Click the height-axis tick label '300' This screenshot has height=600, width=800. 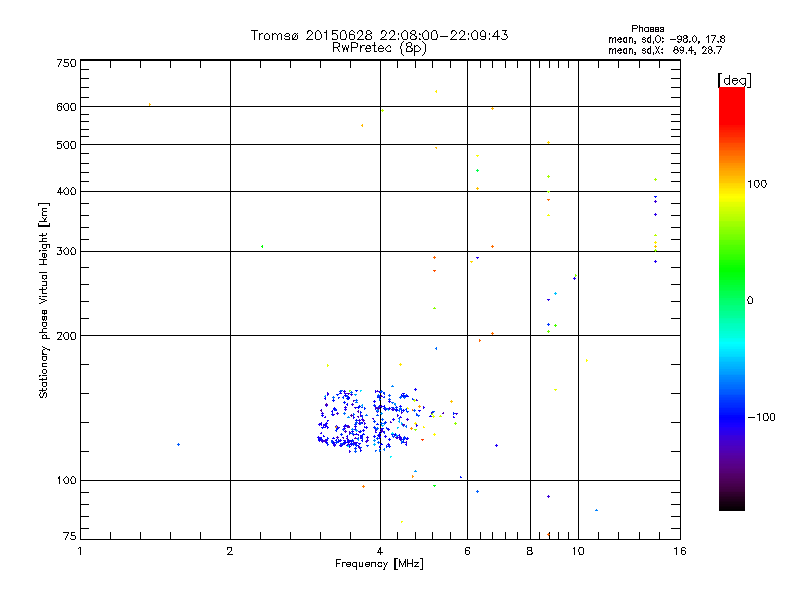66,251
